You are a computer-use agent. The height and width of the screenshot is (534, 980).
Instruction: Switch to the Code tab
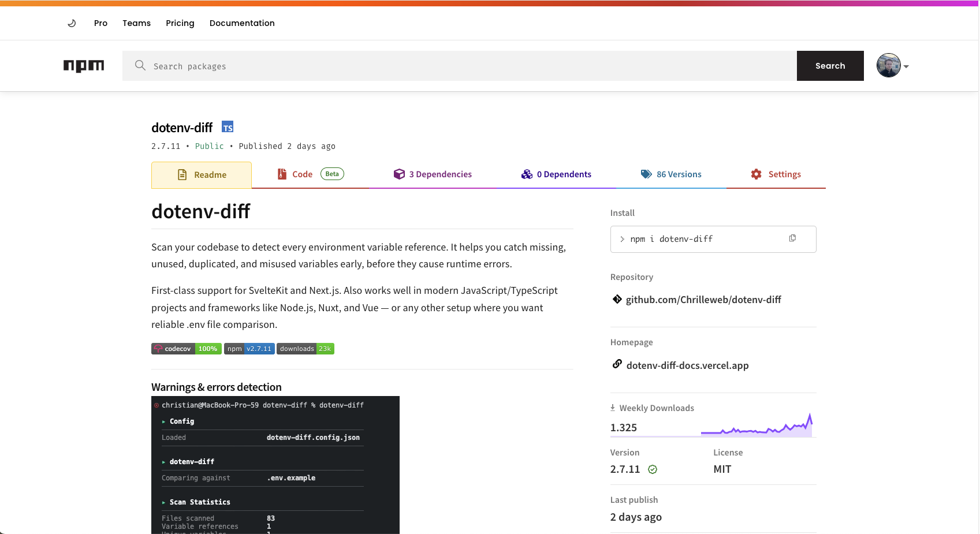[311, 174]
